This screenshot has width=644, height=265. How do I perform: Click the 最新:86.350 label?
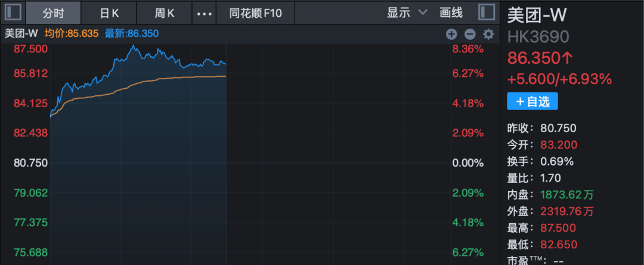click(131, 33)
